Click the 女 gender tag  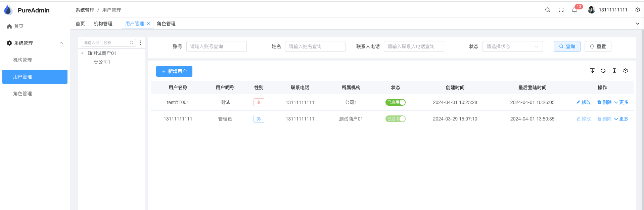click(x=259, y=102)
